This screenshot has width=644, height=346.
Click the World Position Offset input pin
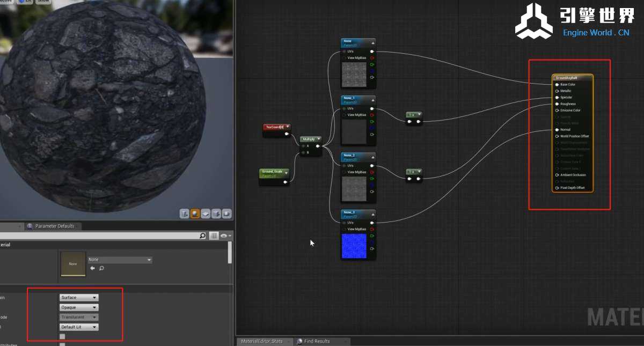[557, 136]
